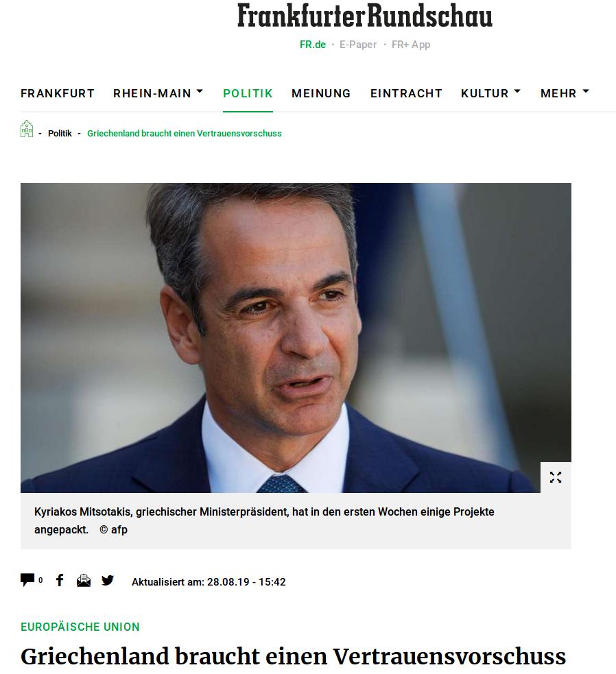This screenshot has height=674, width=616.
Task: Click the home building icon in breadcrumb
Action: coord(27,129)
